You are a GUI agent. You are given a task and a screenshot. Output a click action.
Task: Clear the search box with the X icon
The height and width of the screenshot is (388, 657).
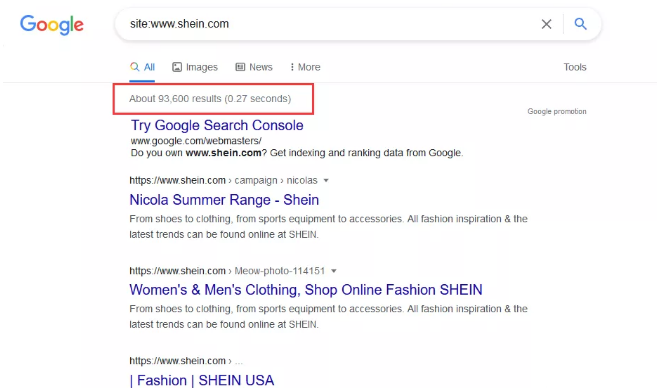[546, 24]
